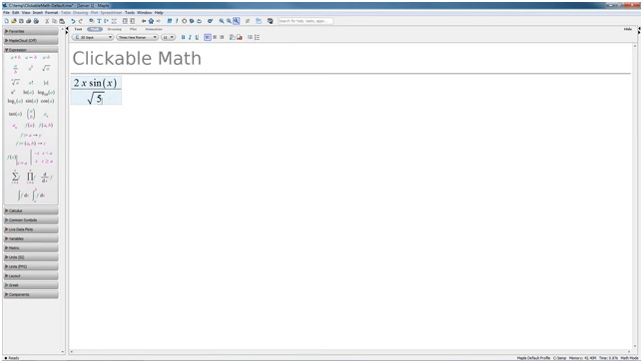Screen dimensions: 644x364
Task: Select the sine expression in the palette
Action: (31, 101)
